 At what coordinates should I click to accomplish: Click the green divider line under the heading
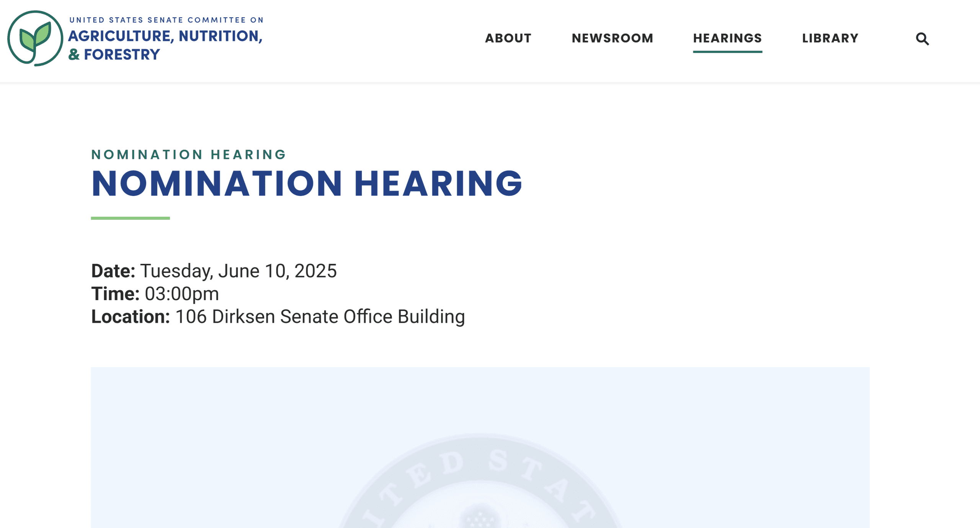pos(130,218)
